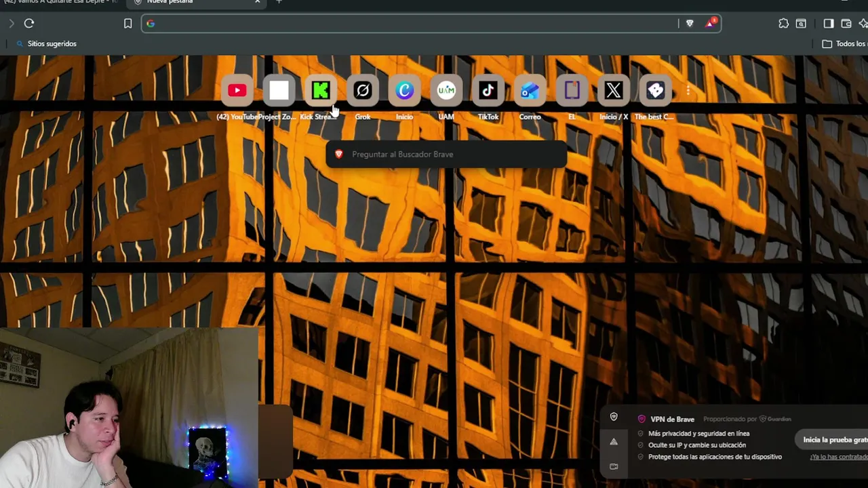Click the Preguntar al Buscador Brave box

[446, 155]
